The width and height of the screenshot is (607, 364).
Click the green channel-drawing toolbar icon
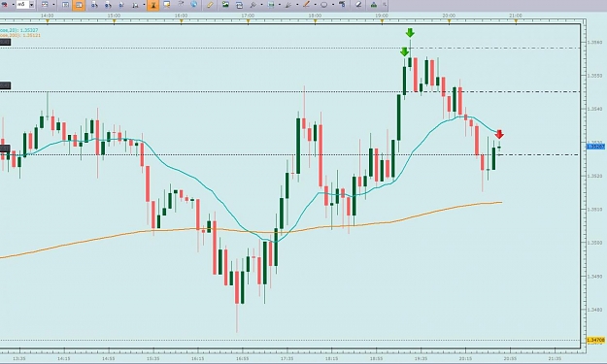[271, 5]
